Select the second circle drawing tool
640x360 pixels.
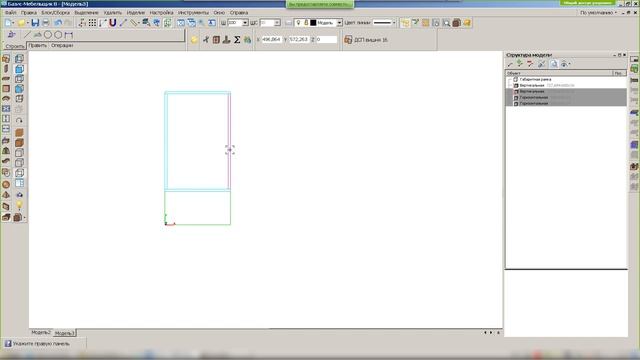click(x=58, y=35)
